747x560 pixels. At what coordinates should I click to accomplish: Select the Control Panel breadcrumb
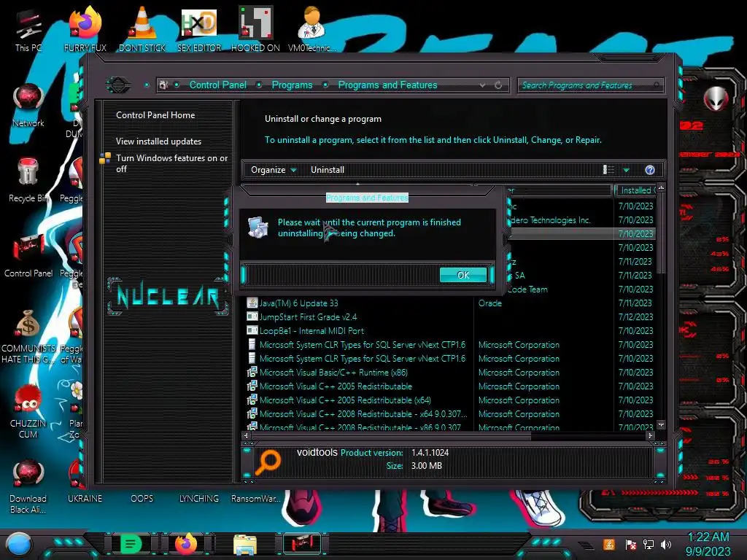pyautogui.click(x=218, y=85)
